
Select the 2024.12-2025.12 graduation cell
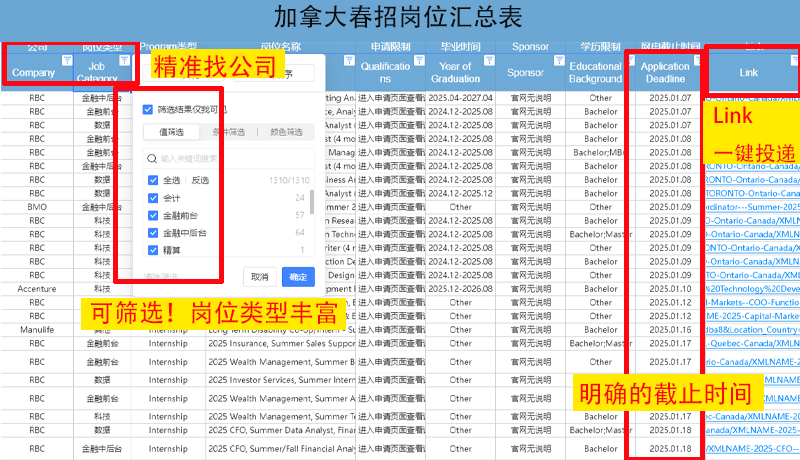460,193
